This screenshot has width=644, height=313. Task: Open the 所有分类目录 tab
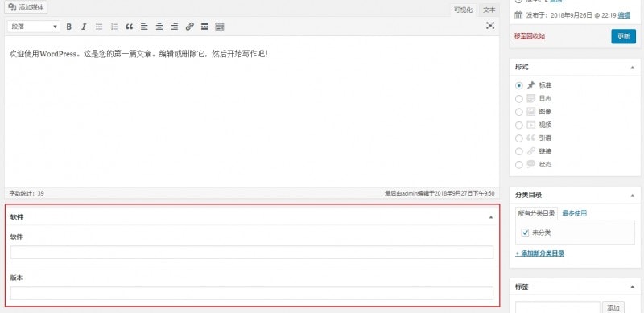(536, 213)
